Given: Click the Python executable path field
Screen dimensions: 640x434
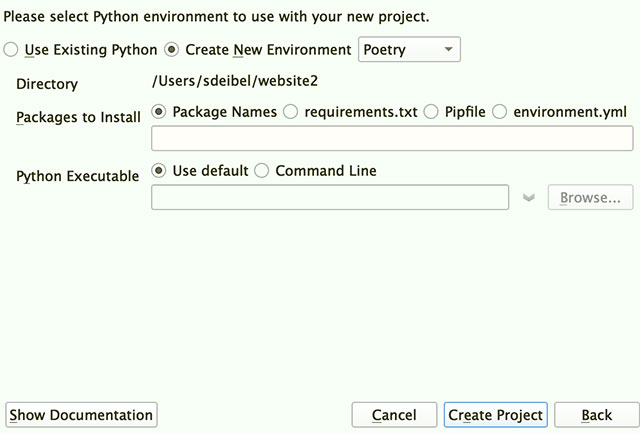Looking at the screenshot, I should [x=330, y=197].
